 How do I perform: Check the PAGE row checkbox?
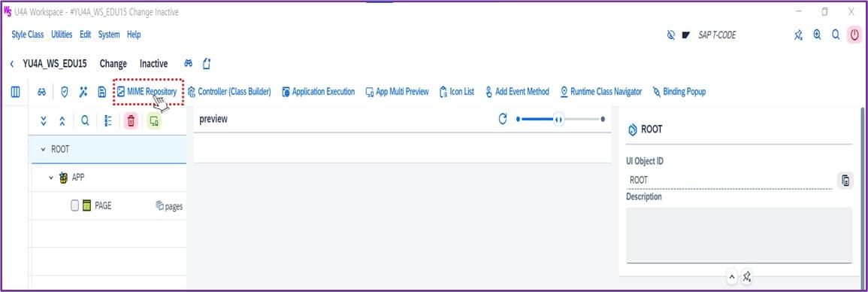[x=74, y=205]
